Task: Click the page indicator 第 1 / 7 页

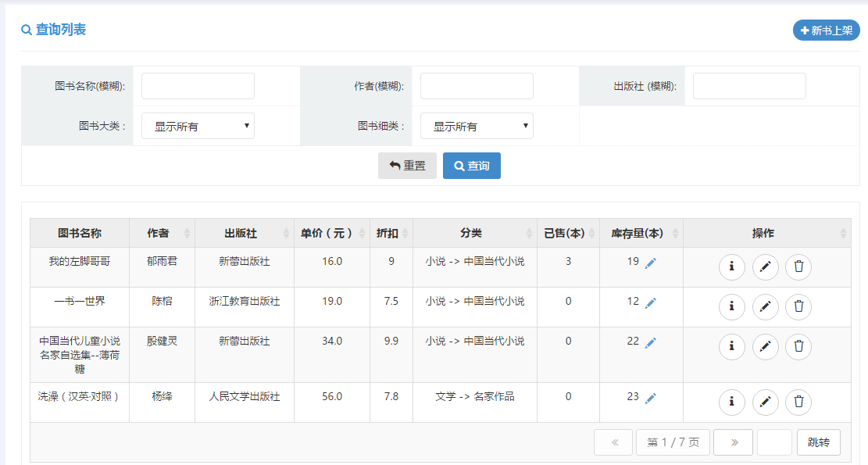Action: [x=673, y=442]
